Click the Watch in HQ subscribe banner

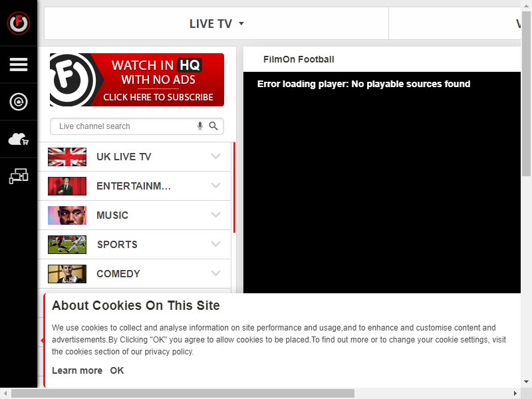pyautogui.click(x=137, y=80)
